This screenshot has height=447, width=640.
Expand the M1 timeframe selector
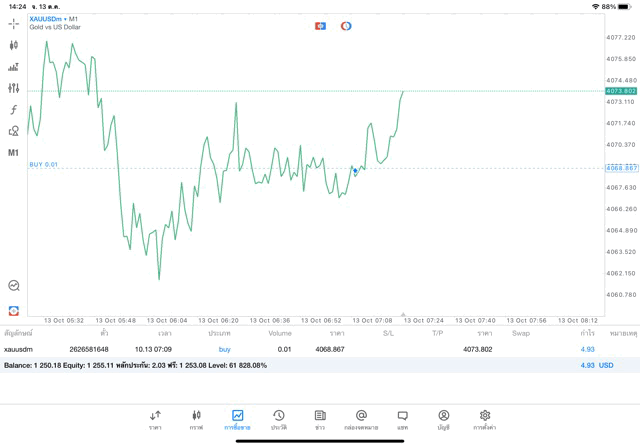click(14, 153)
